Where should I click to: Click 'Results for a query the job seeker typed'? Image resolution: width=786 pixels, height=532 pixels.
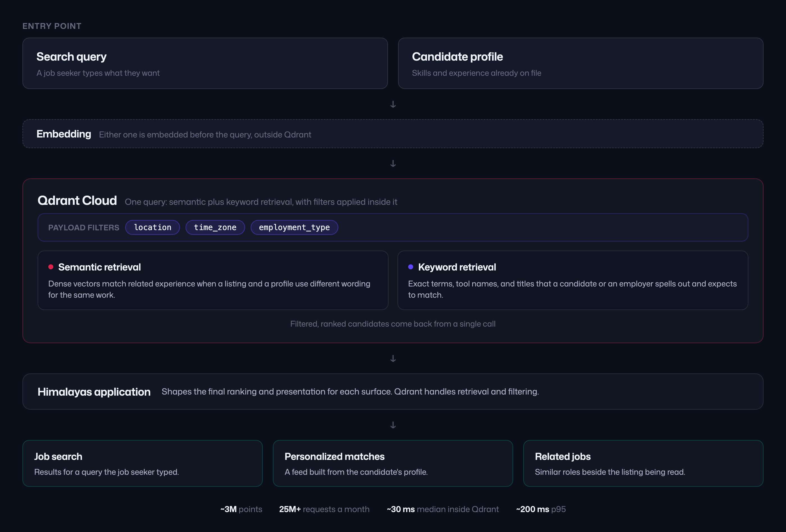point(107,472)
